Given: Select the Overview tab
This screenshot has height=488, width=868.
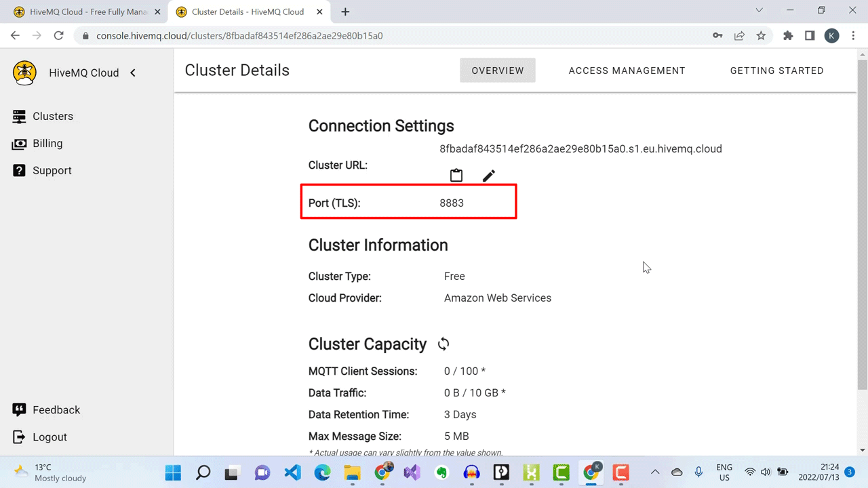Looking at the screenshot, I should [498, 70].
